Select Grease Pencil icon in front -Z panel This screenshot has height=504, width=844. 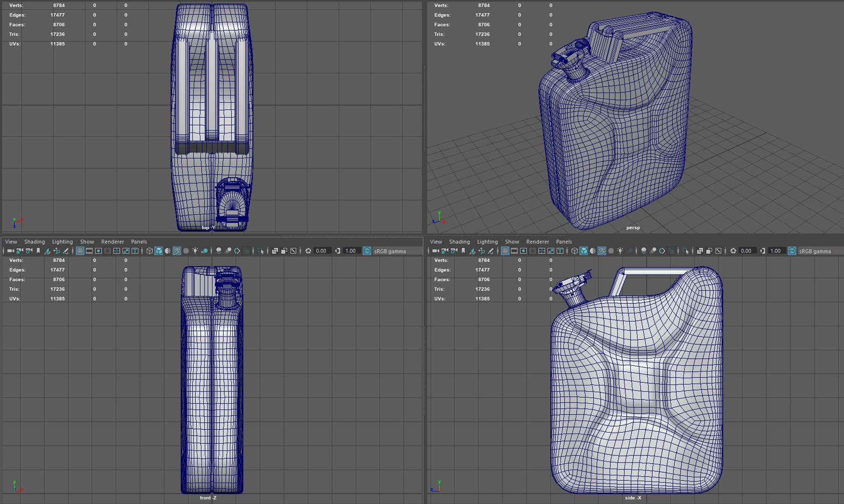(66, 251)
